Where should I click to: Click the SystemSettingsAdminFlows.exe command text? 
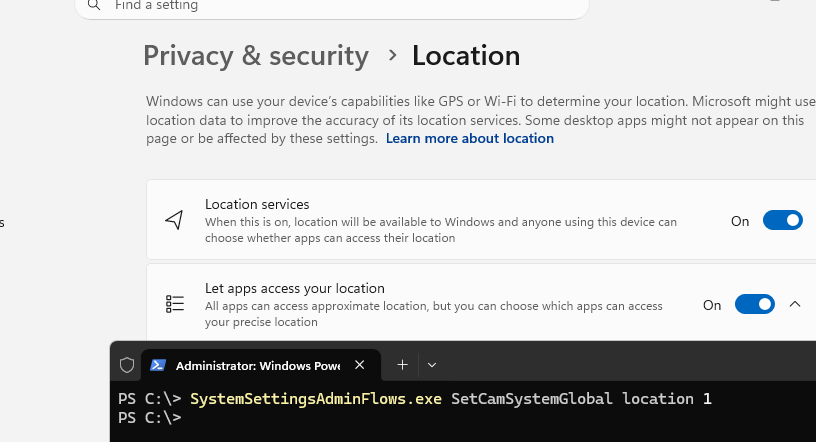pyautogui.click(x=316, y=399)
